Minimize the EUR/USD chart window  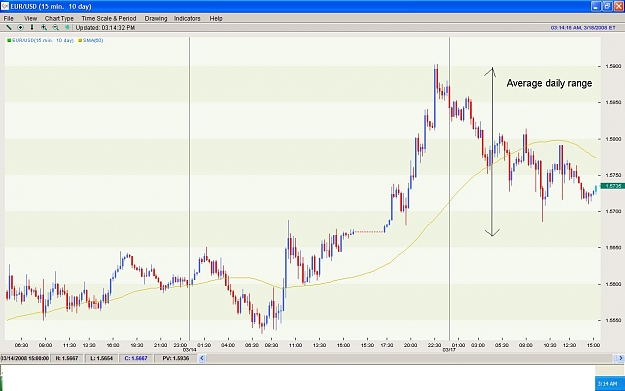tap(596, 6)
